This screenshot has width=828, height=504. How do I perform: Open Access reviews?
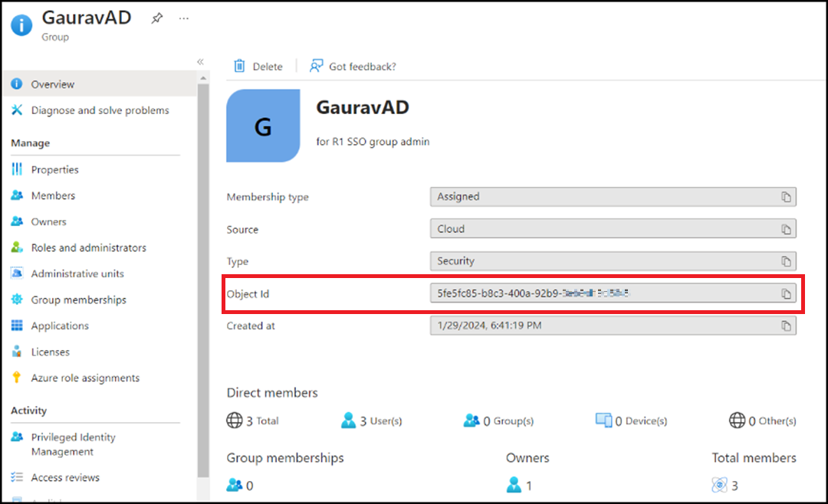[65, 478]
